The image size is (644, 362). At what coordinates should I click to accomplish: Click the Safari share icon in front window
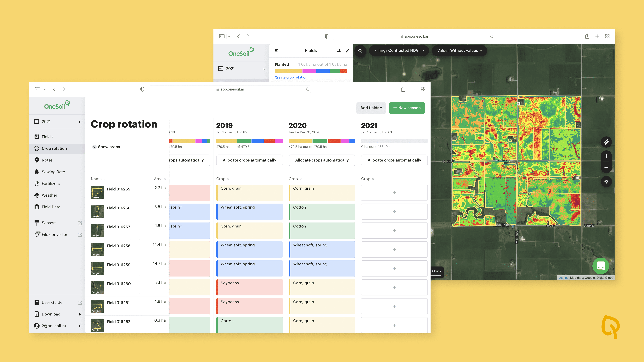pyautogui.click(x=403, y=89)
